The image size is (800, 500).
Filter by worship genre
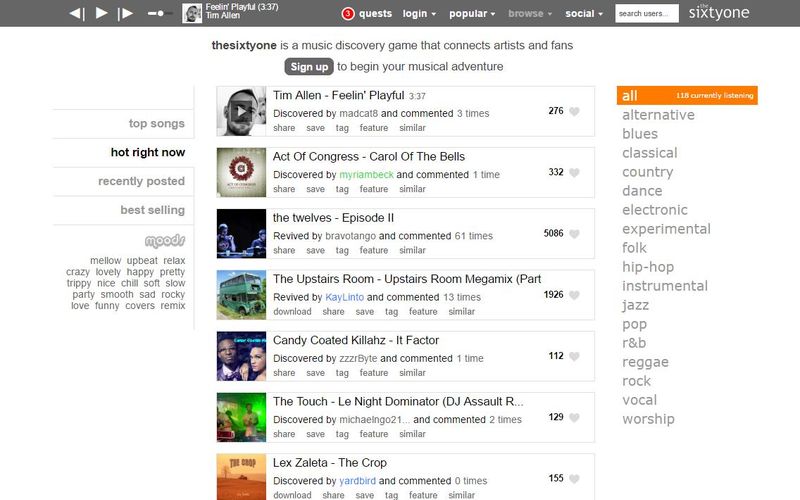click(x=648, y=419)
